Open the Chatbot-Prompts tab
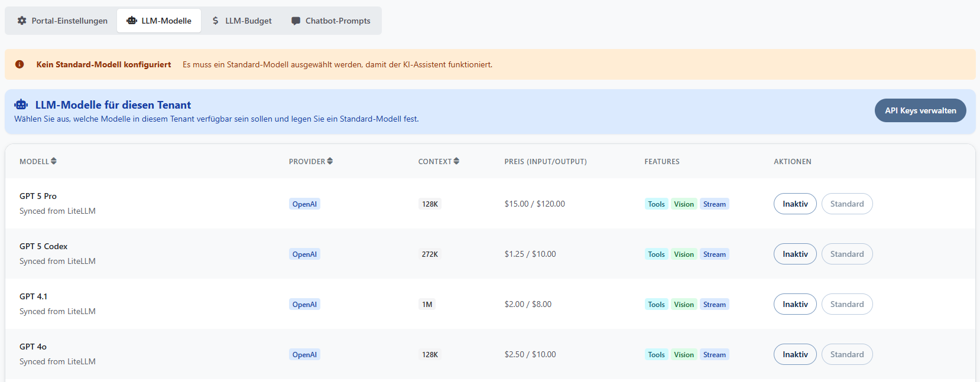This screenshot has width=980, height=382. point(330,21)
